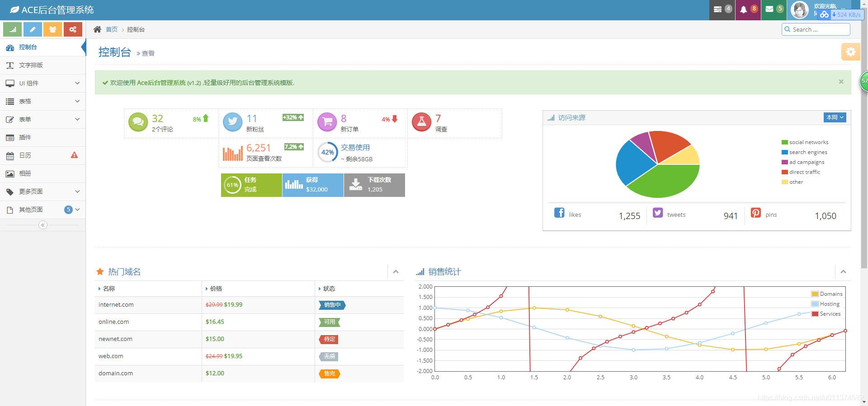This screenshot has width=868, height=406.
Task: Click the pink shopping cart orders icon
Action: pyautogui.click(x=327, y=122)
